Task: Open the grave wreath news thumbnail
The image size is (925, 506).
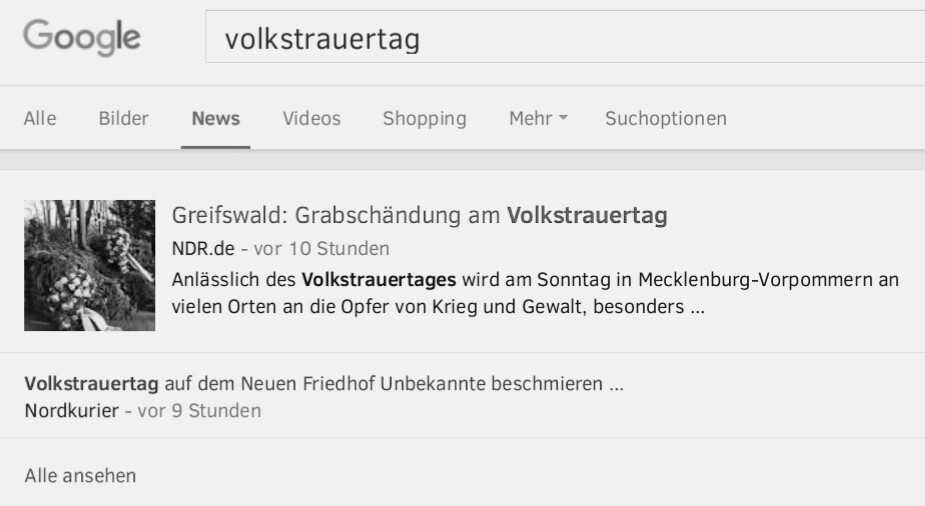Action: tap(90, 265)
